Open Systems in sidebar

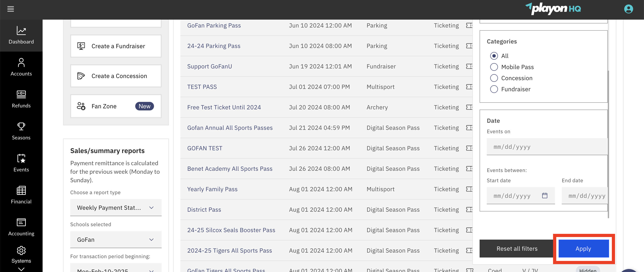coord(21,255)
